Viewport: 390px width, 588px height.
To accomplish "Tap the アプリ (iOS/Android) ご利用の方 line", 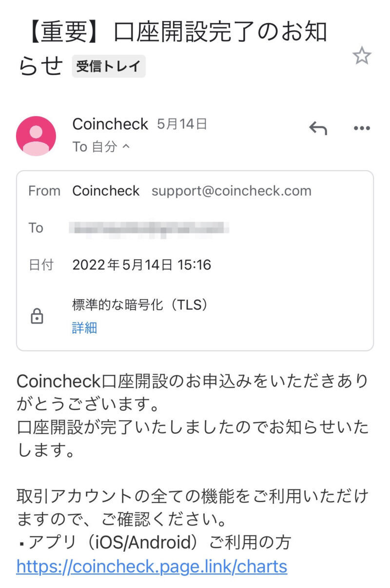I will click(x=154, y=542).
